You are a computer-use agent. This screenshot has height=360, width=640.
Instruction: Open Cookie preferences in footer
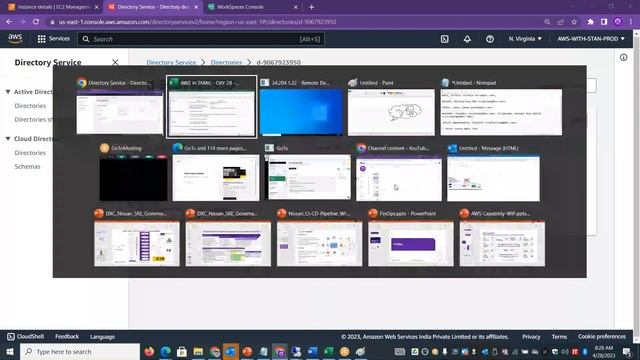tap(602, 337)
